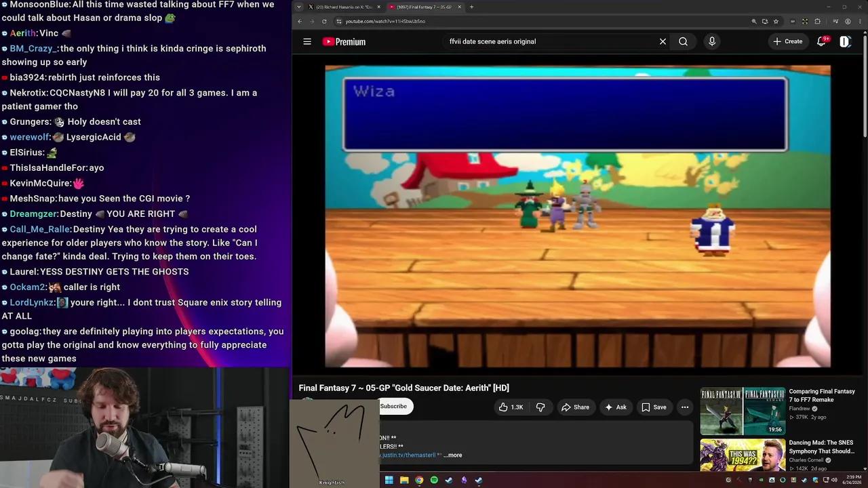The image size is (868, 488).
Task: Clear the YouTube search box text
Action: coord(663,41)
